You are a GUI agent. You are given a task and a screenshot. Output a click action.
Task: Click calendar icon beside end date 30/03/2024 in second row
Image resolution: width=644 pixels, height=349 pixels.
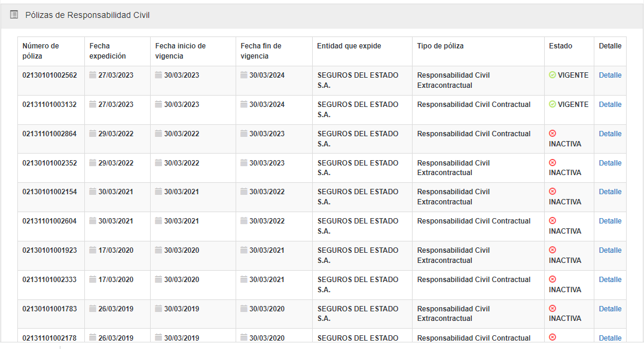click(x=244, y=105)
